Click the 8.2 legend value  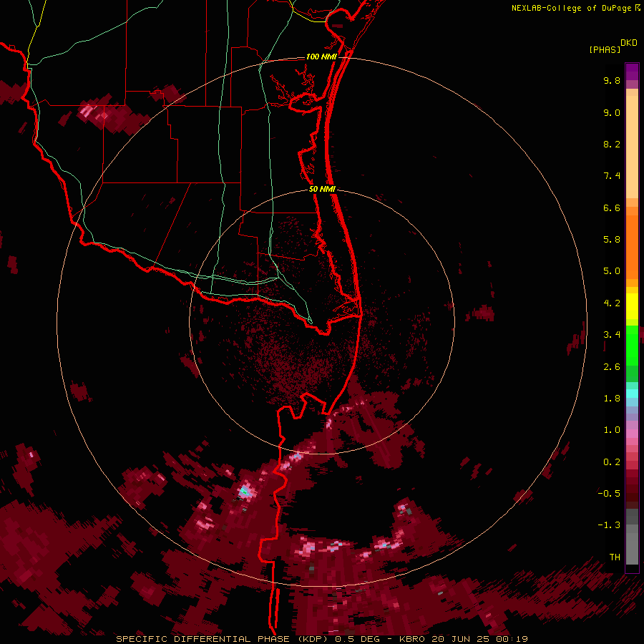[x=612, y=144]
